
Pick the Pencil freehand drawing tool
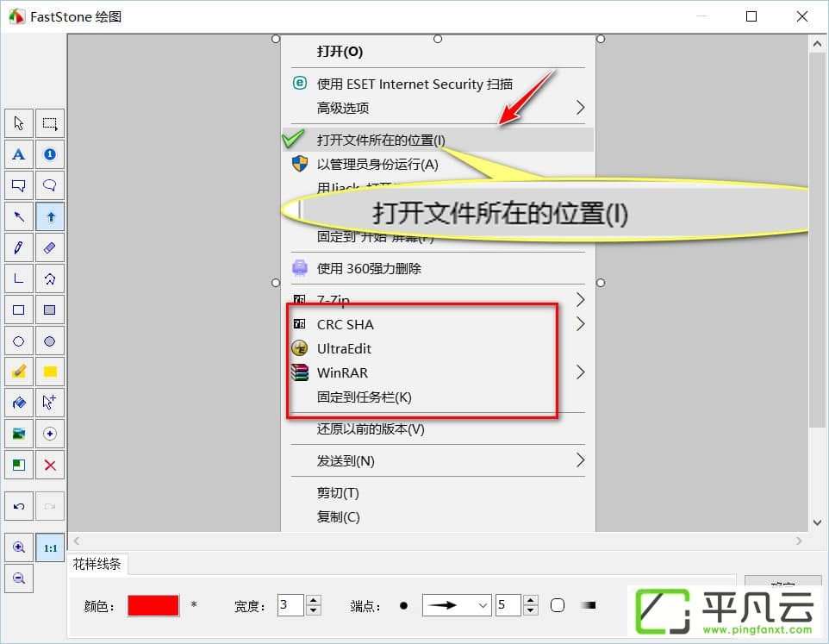coord(18,248)
